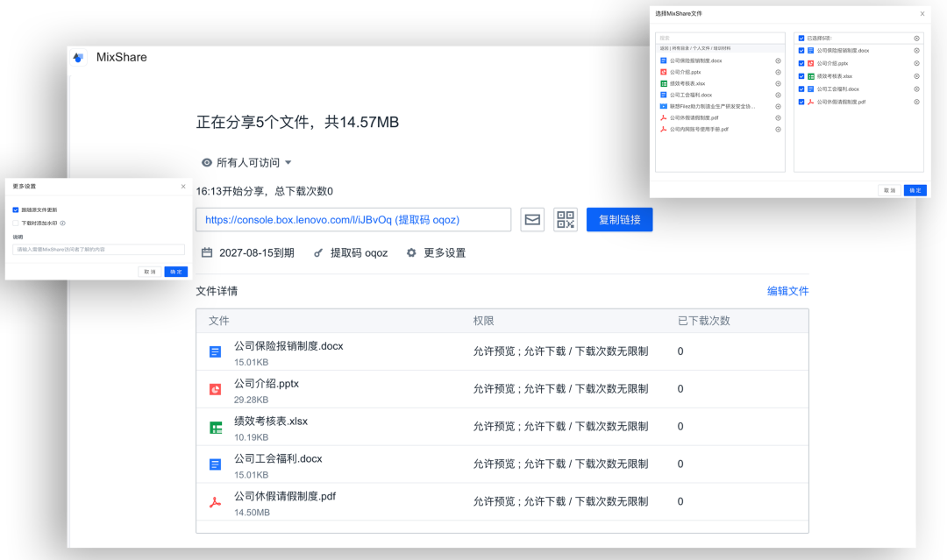Uncheck 绩效考核表.xlsx in selected list
The image size is (947, 560).
coord(801,76)
